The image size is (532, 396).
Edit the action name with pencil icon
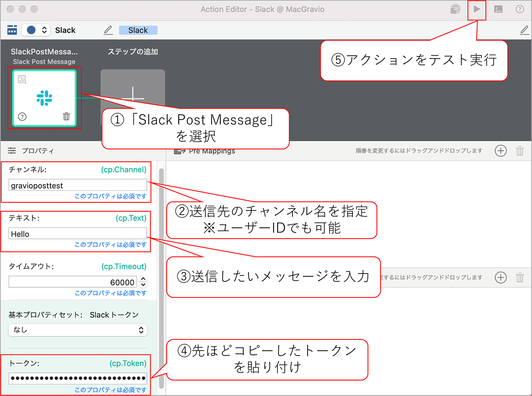point(108,30)
